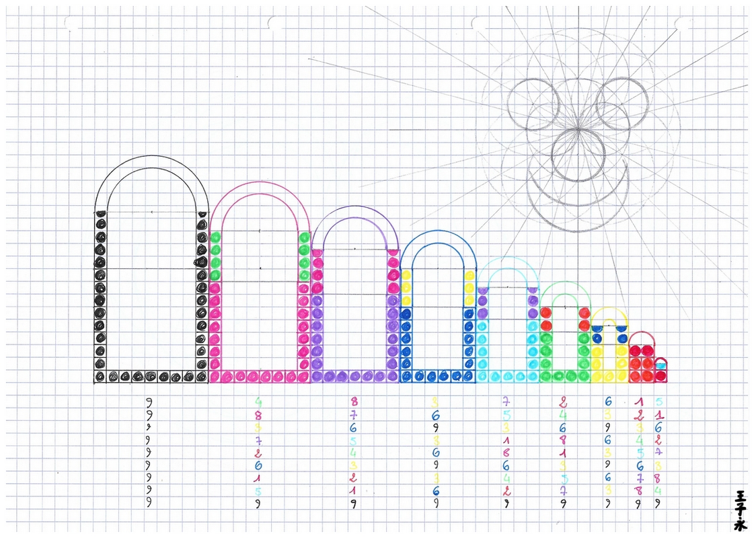The width and height of the screenshot is (756, 538).
Task: Select the green arch with red dots
Action: [565, 332]
